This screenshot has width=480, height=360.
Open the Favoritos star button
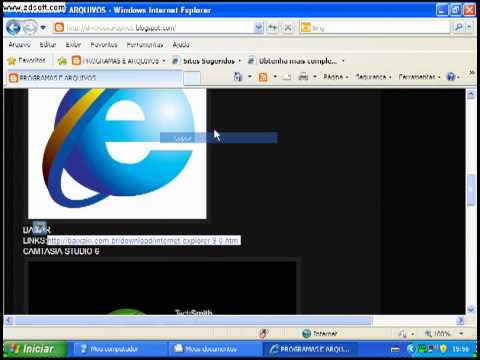pyautogui.click(x=27, y=60)
